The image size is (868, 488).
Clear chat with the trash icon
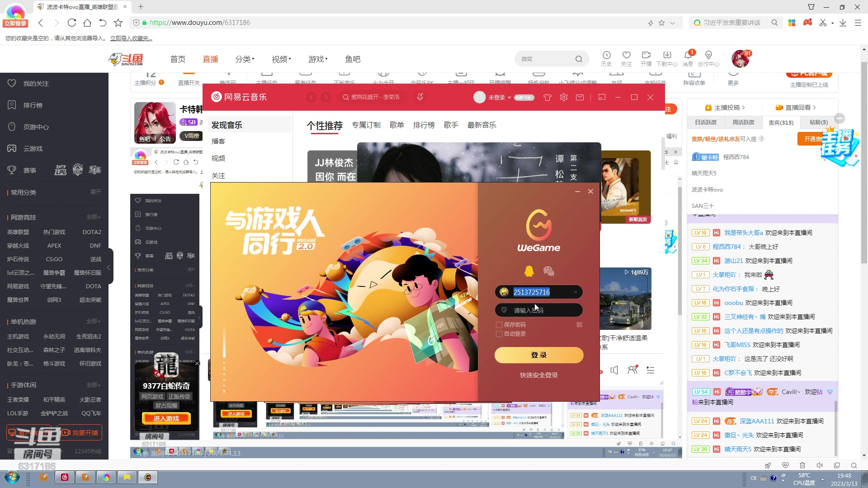click(802, 465)
